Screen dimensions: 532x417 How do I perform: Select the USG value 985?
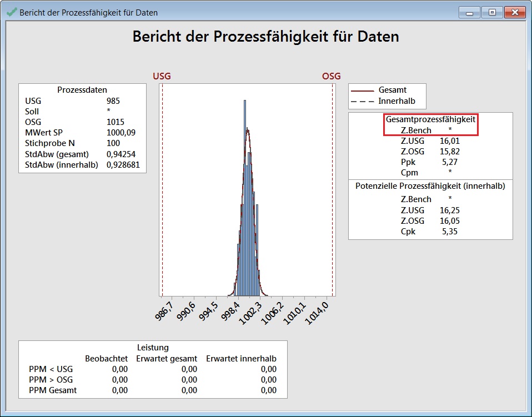(x=113, y=101)
